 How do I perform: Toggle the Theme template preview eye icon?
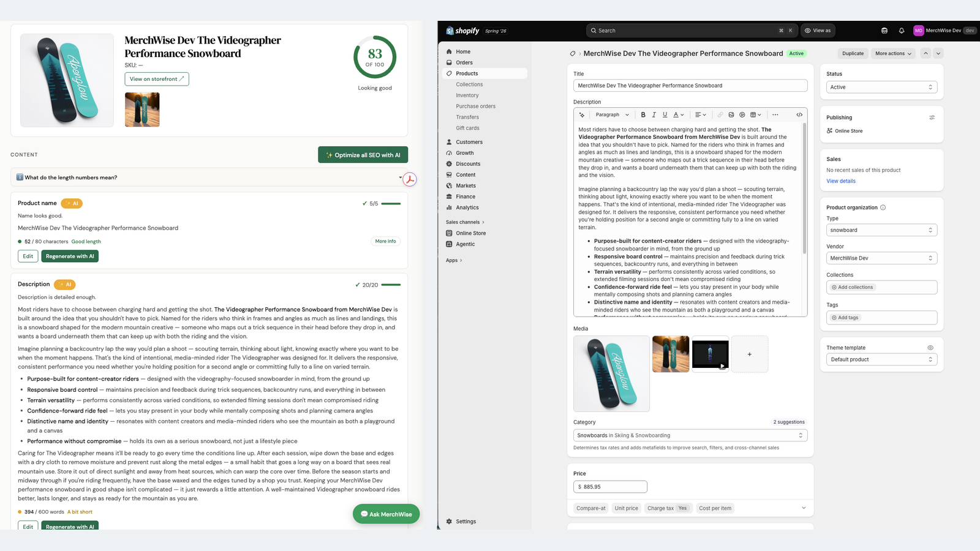930,348
